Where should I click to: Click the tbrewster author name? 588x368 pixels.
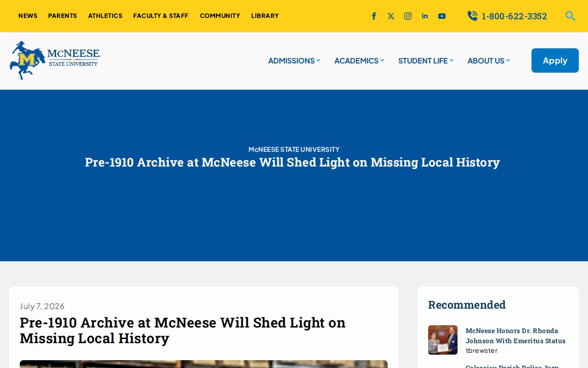(481, 351)
